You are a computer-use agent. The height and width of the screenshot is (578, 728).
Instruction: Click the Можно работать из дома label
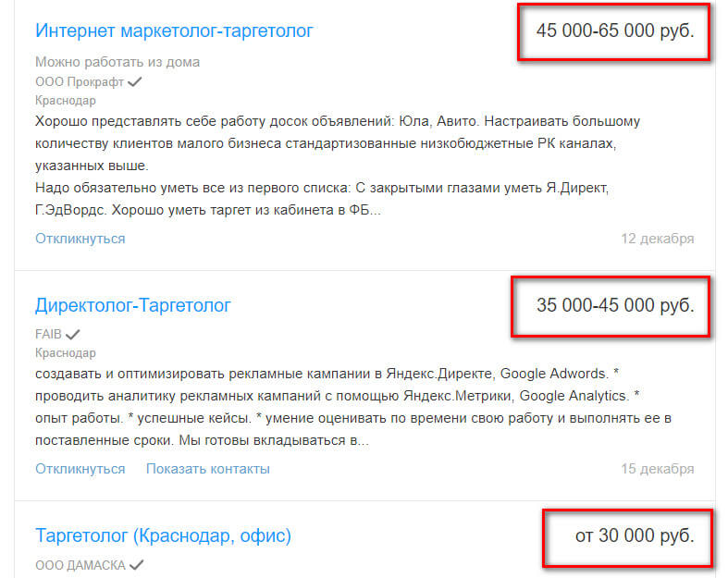[x=117, y=62]
